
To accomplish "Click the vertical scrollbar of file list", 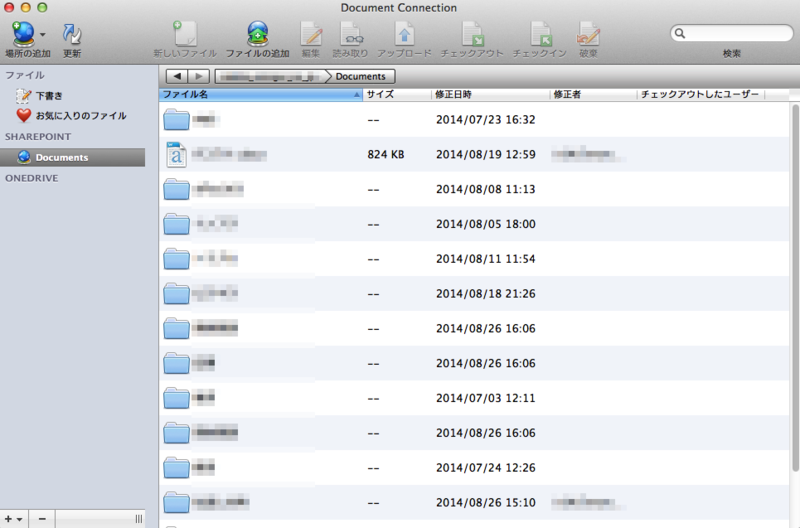I will (795, 288).
